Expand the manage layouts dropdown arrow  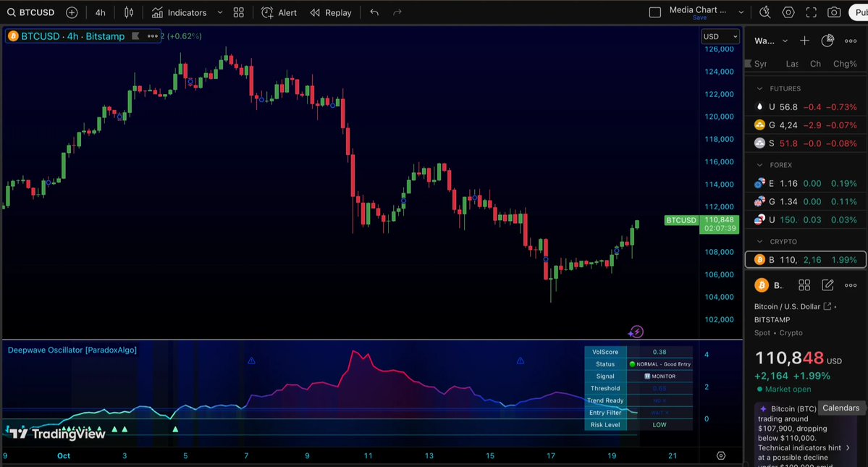(741, 12)
